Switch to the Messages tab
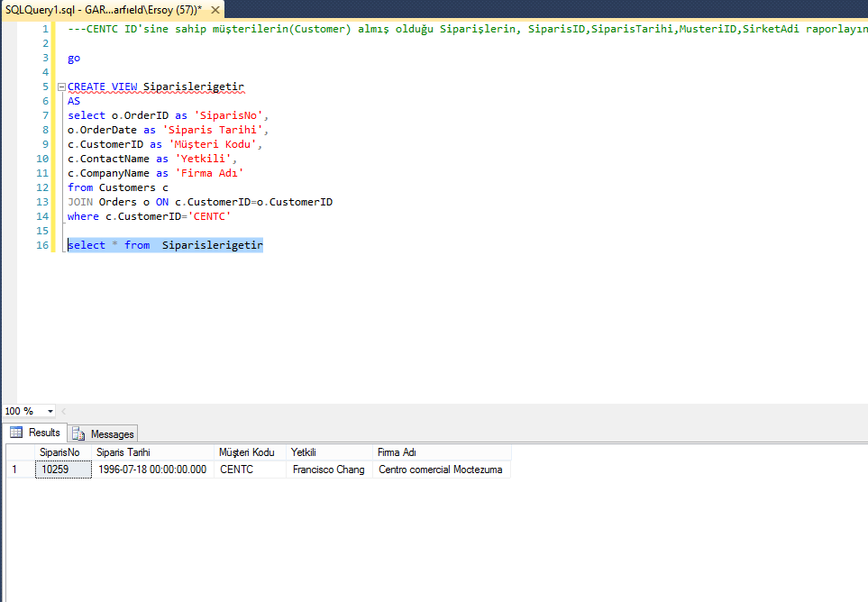Screen dimensions: 868x602 (x=103, y=433)
